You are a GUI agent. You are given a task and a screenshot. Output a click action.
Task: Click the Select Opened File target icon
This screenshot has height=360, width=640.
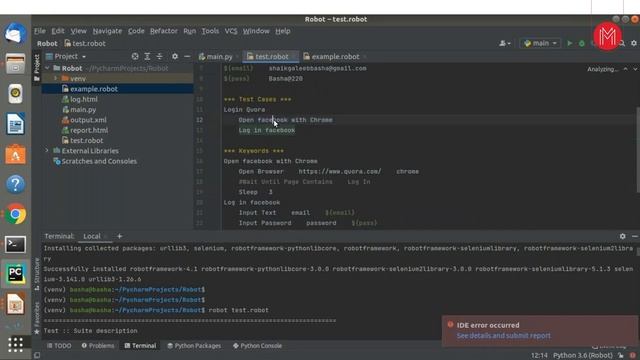pos(135,56)
